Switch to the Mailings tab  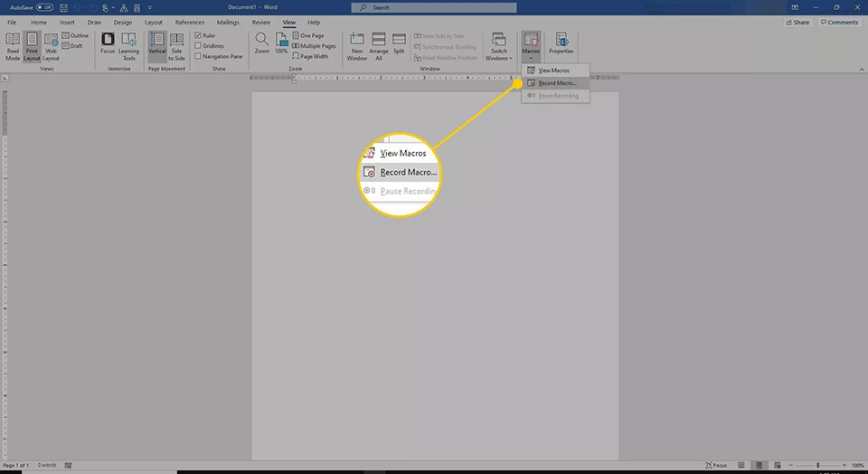[228, 22]
